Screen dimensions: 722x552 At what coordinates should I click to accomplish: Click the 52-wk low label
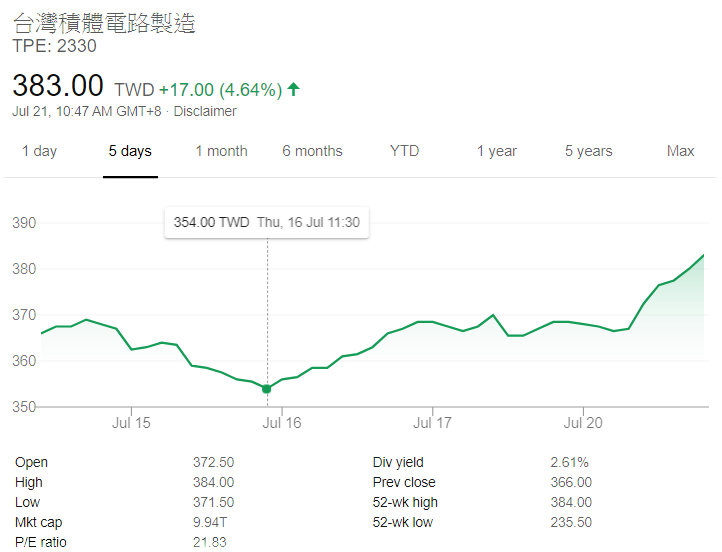pos(403,522)
